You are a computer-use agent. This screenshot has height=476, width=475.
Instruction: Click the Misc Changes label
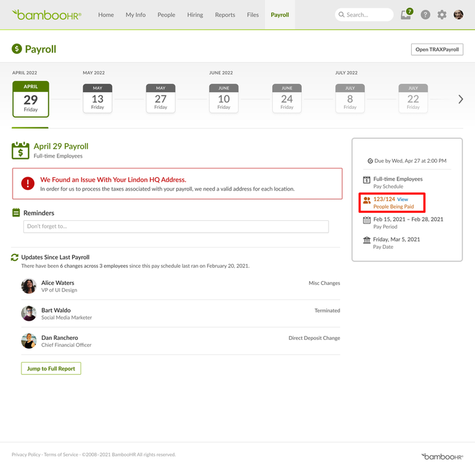pos(324,283)
